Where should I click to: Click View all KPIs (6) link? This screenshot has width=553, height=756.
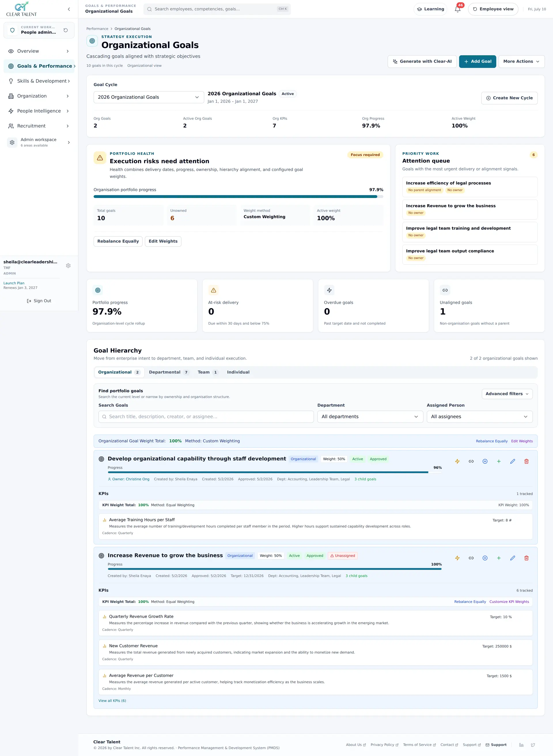pos(112,701)
